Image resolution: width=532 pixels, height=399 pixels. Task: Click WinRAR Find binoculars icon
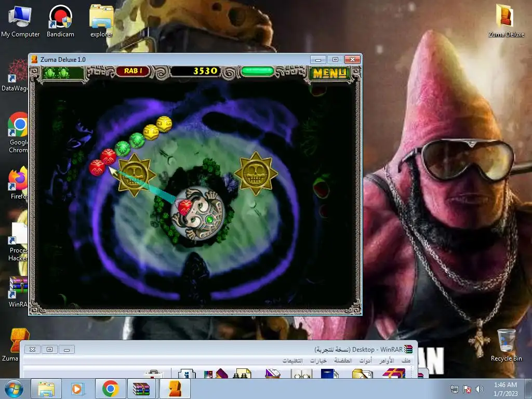[242, 374]
